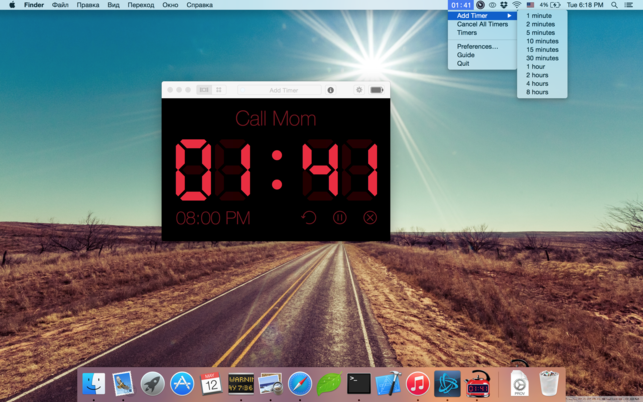The image size is (643, 402).
Task: Open the red kettle timer app in Dock
Action: pos(477,383)
